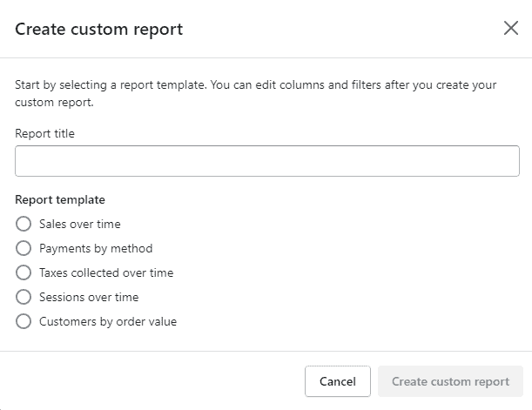Click the 'Customers by order value' label text
532x410 pixels.
point(108,322)
